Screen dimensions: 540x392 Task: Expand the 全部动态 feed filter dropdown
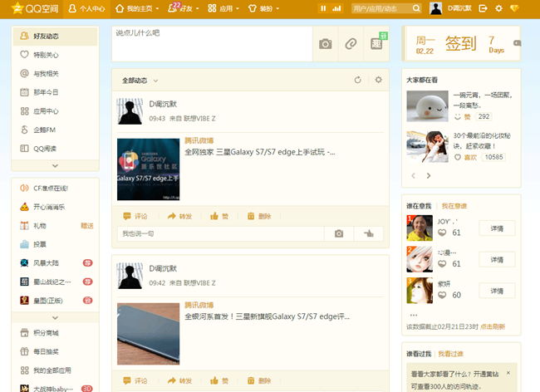pyautogui.click(x=140, y=81)
